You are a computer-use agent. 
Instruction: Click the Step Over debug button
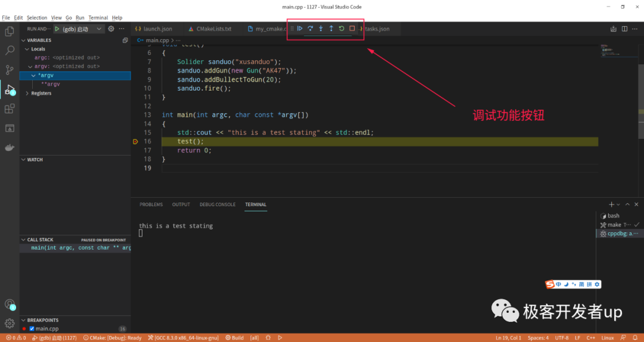pyautogui.click(x=310, y=29)
